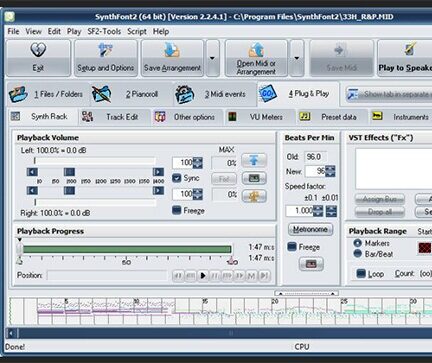This screenshot has height=363, width=432.
Task: Switch to the 3 Midi events tab
Action: (x=215, y=94)
